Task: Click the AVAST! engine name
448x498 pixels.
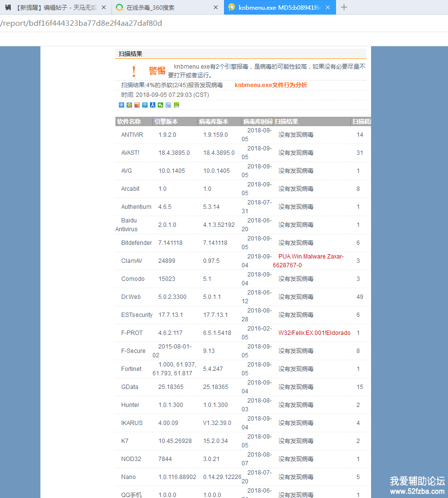Action: pos(131,153)
